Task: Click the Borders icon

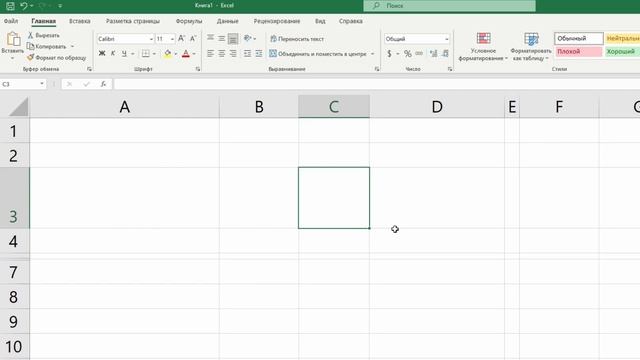Action: click(x=146, y=53)
